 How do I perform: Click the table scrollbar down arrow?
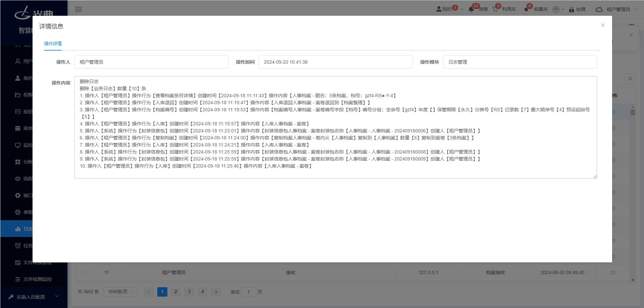[633, 280]
